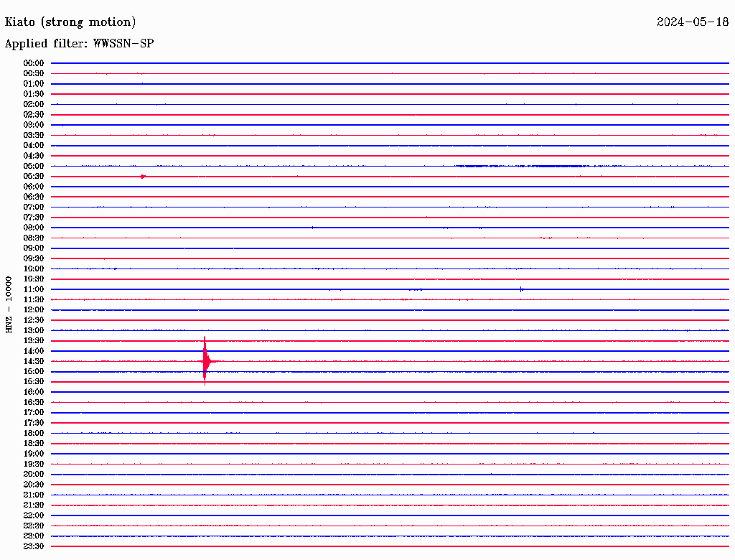Image resolution: width=735 pixels, height=560 pixels.
Task: Select the 00:30 time label
Action: (34, 73)
